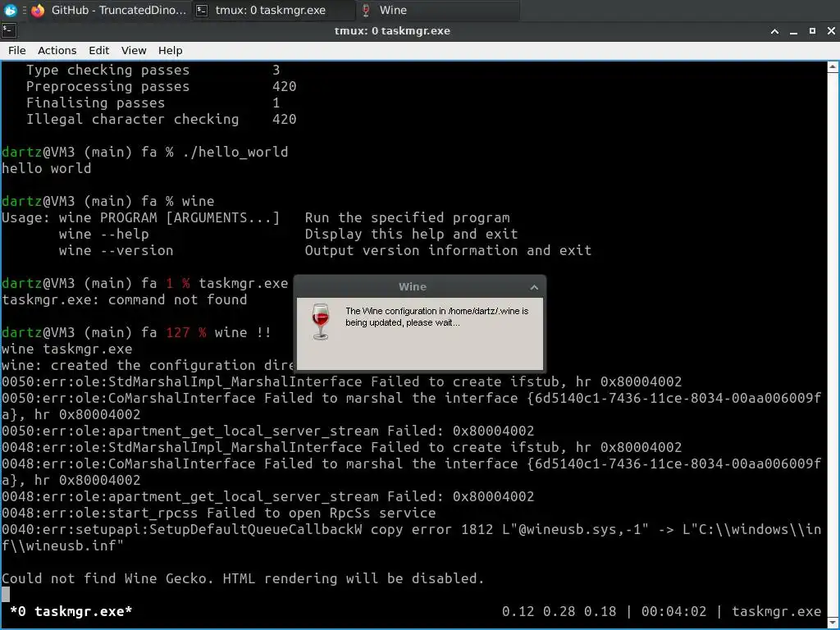
Task: Minimize the terminal window
Action: pyautogui.click(x=793, y=31)
